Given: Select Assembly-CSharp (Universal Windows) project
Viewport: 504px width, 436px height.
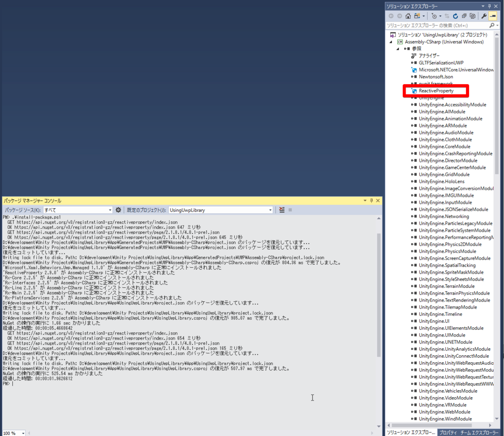Looking at the screenshot, I should click(x=444, y=42).
